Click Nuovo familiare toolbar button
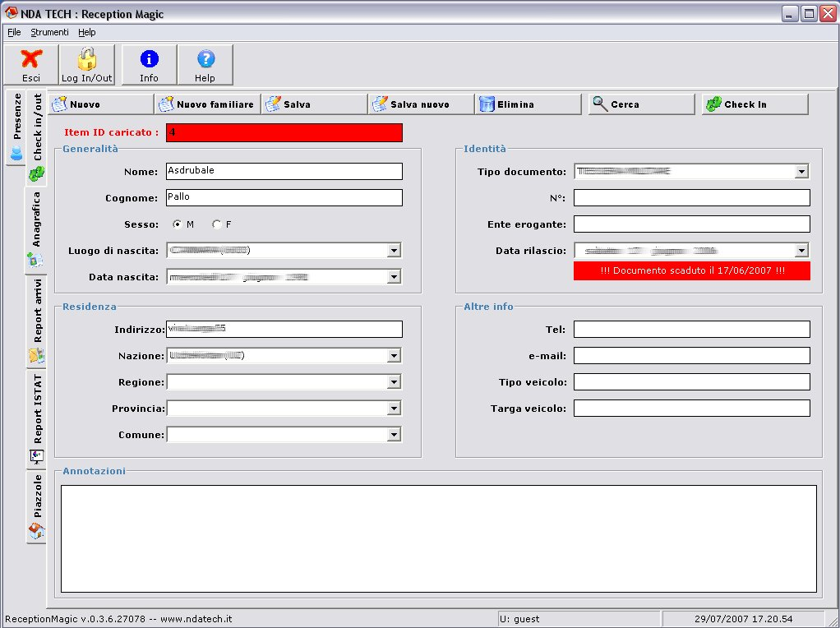 (x=207, y=104)
